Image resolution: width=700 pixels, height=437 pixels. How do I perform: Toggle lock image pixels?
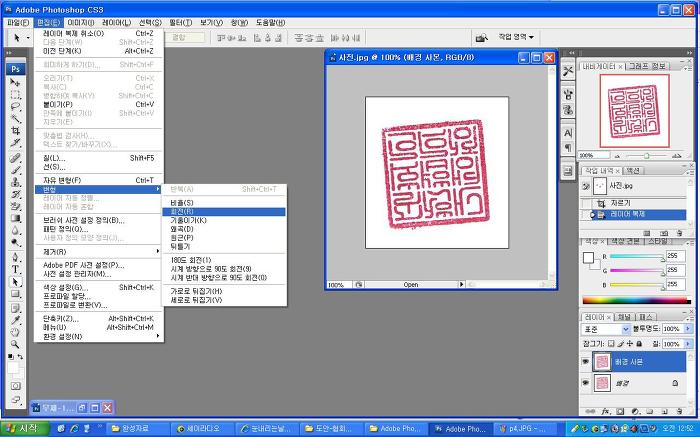tap(621, 344)
